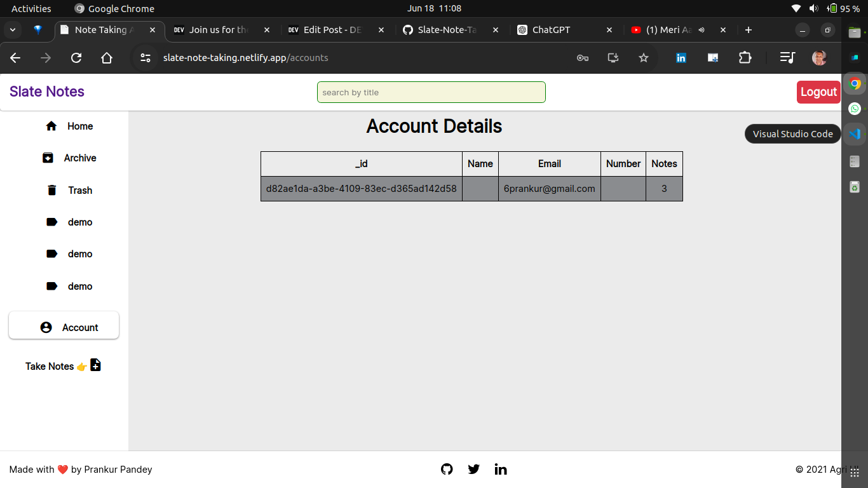Switch to the Edit Post - DE tab

(x=336, y=30)
